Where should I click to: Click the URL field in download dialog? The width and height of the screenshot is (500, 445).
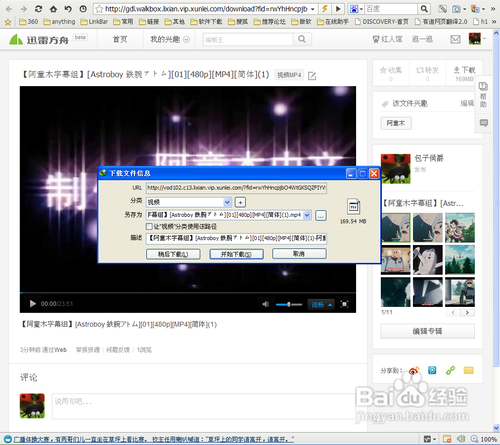coord(236,188)
